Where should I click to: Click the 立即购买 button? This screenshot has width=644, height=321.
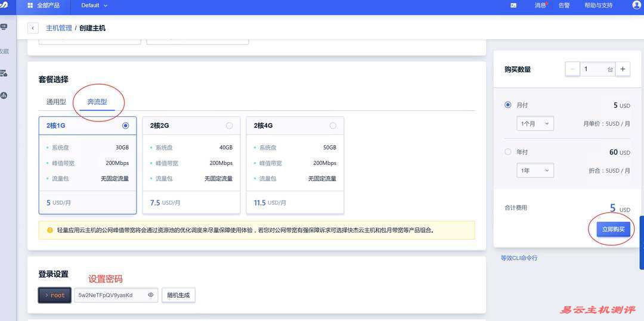coord(614,229)
